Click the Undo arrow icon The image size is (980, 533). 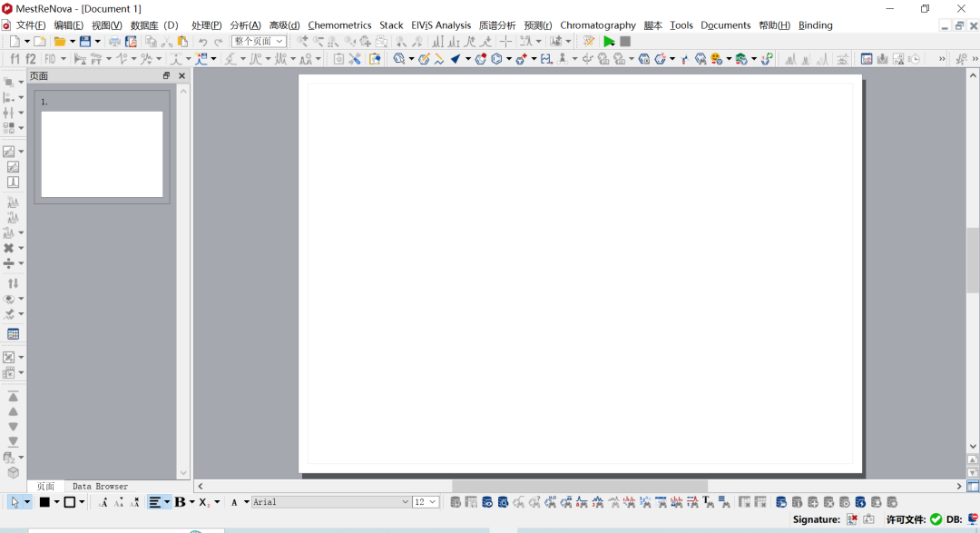(x=203, y=42)
